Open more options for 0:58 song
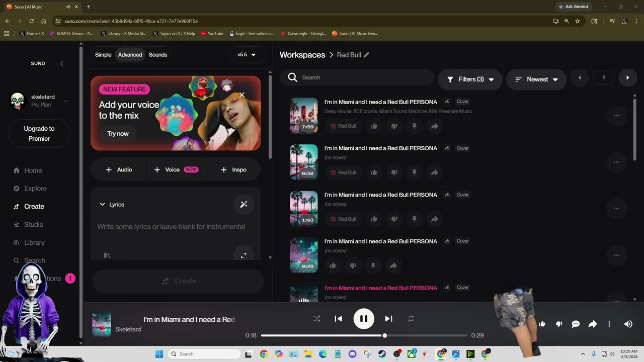 (616, 162)
